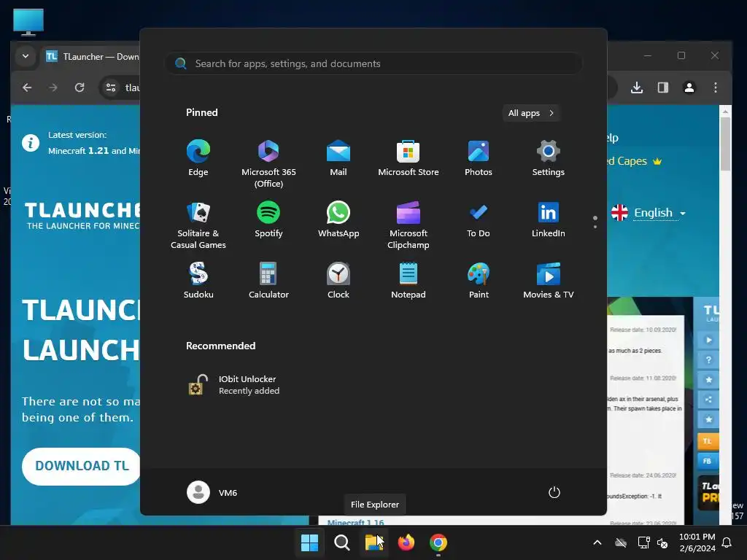Screen dimensions: 747x560
Task: Open the Photos app
Action: [479, 159]
